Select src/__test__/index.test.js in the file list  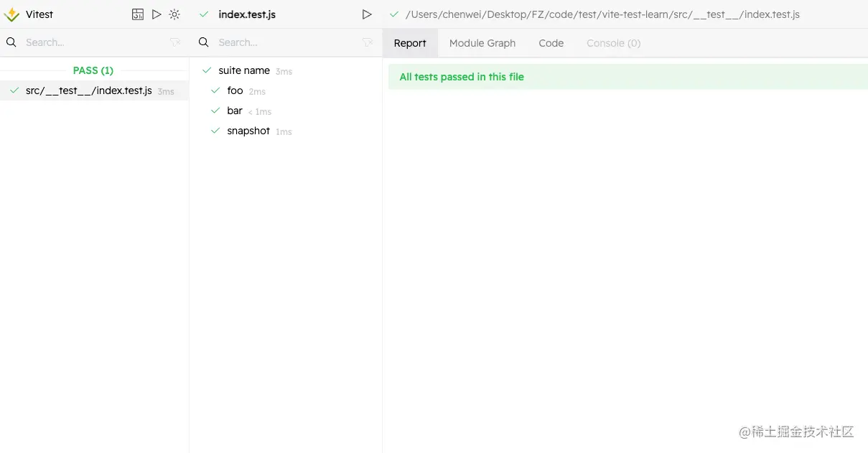[88, 90]
